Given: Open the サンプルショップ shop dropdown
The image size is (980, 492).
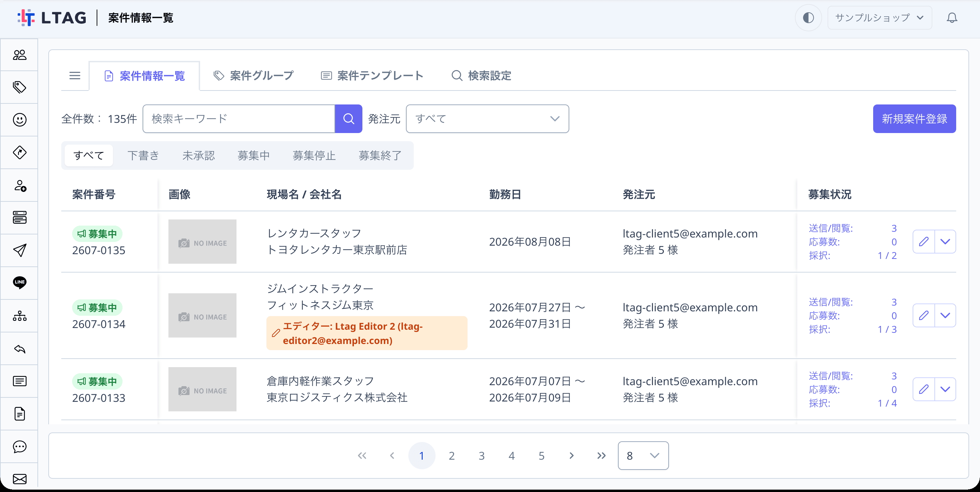Looking at the screenshot, I should [x=880, y=18].
